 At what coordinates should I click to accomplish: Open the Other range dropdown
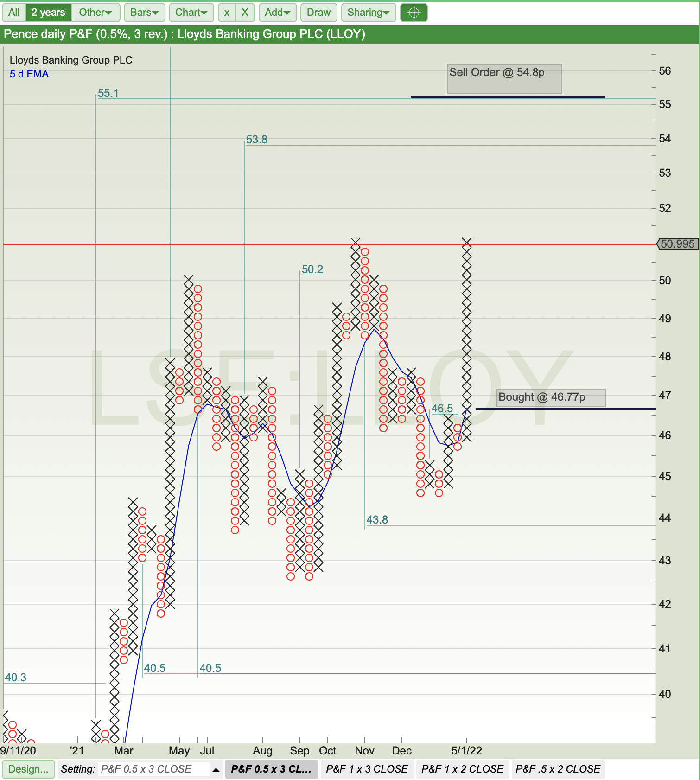[x=95, y=13]
